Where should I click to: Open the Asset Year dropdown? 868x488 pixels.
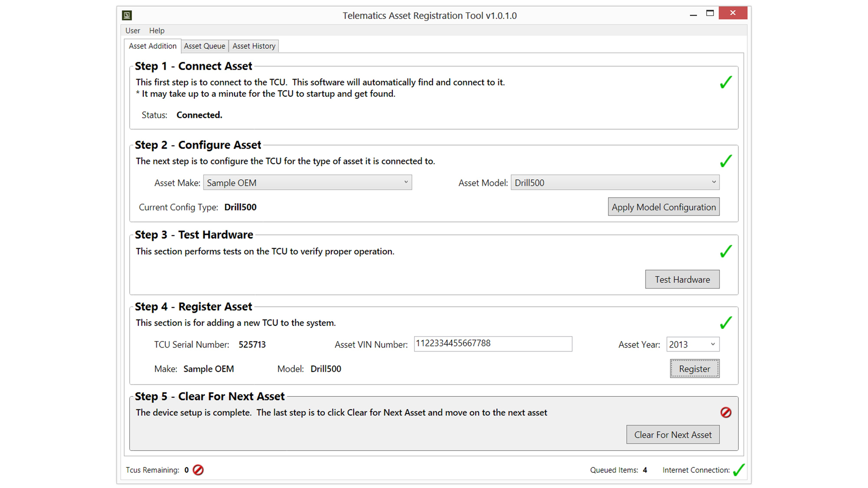693,344
